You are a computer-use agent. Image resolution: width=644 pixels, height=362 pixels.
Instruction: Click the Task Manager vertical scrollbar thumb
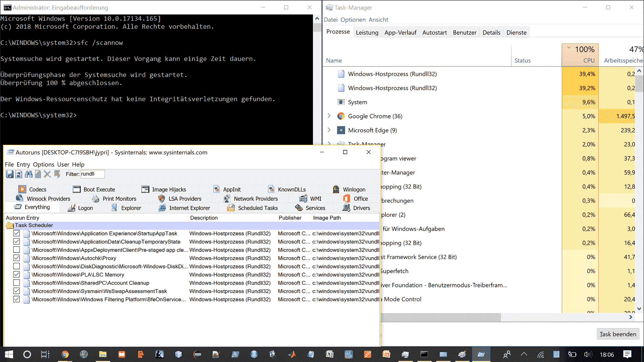pyautogui.click(x=639, y=83)
